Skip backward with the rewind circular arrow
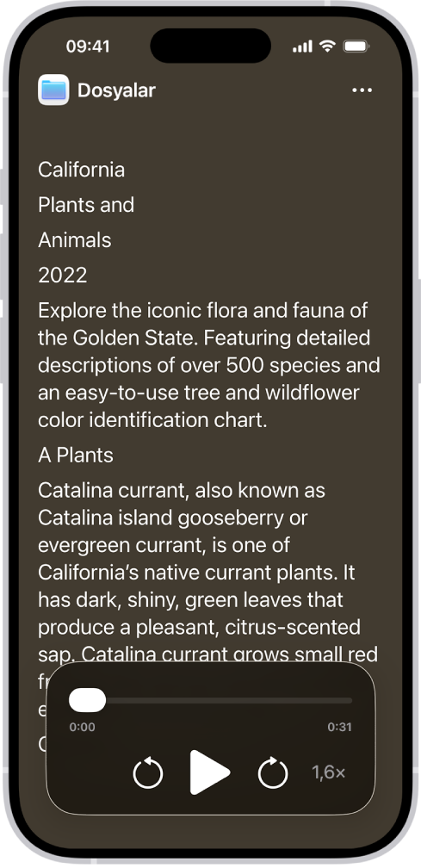The width and height of the screenshot is (421, 868). click(x=148, y=772)
